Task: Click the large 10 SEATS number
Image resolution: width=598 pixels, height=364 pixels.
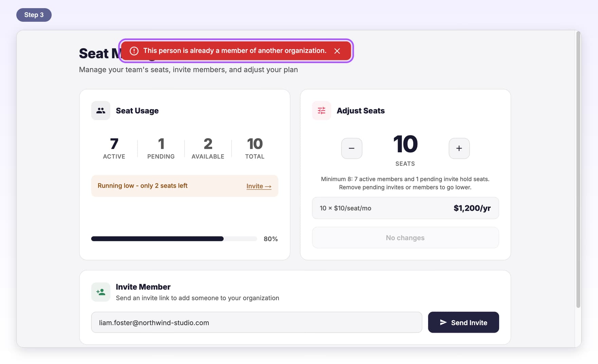Action: click(405, 144)
